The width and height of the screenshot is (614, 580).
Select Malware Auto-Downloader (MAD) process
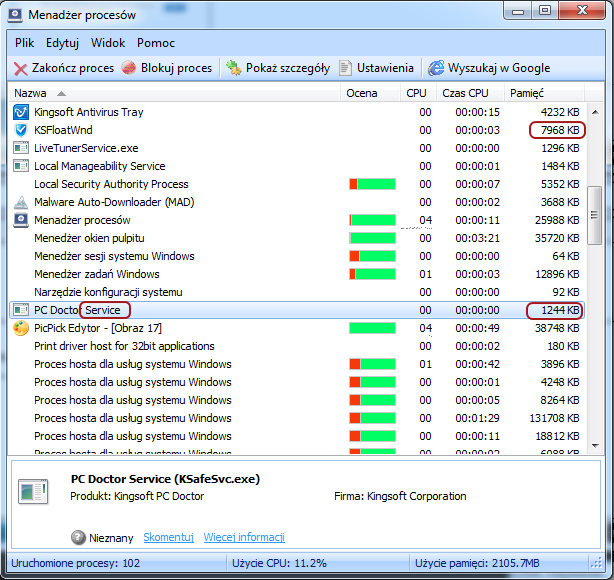tap(296, 202)
